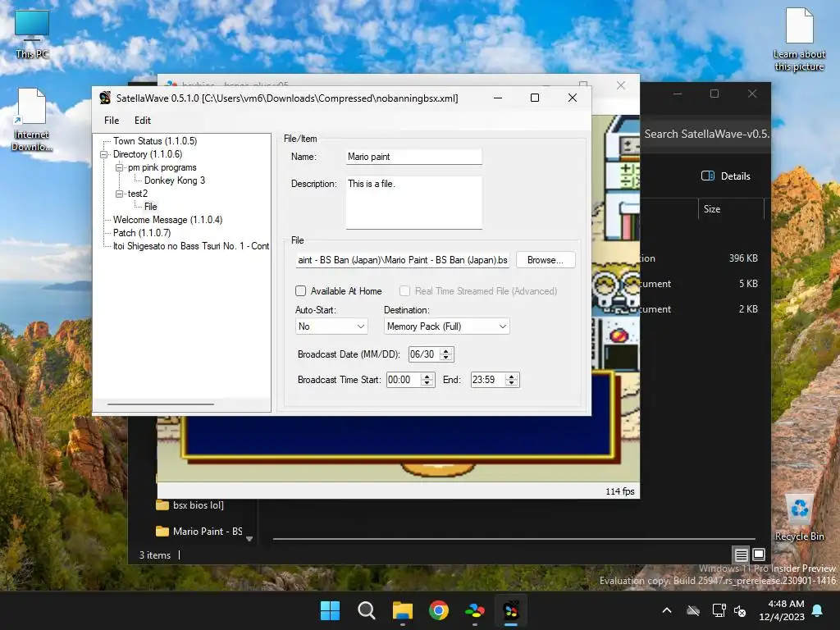840x630 pixels.
Task: Open the bsx bios lol] folder in Explorer sidebar
Action: point(190,505)
